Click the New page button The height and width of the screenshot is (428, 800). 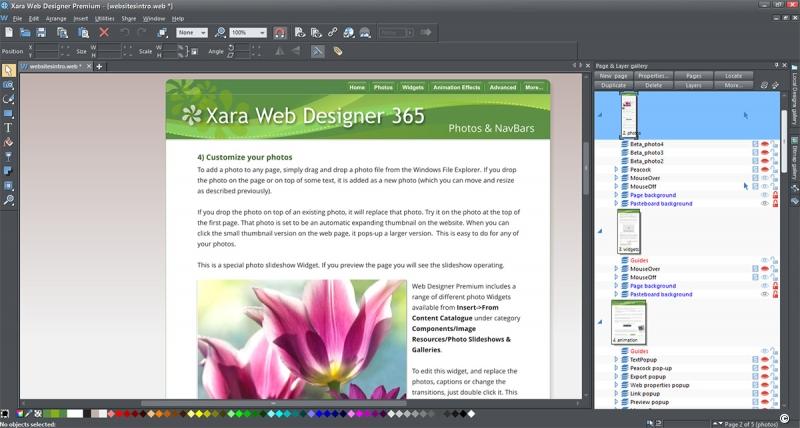click(x=613, y=75)
